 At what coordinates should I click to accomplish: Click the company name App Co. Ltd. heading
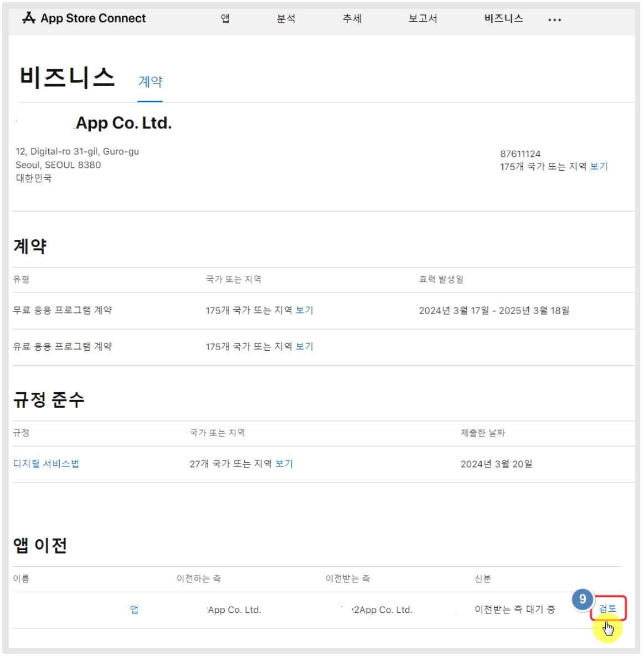tap(124, 123)
